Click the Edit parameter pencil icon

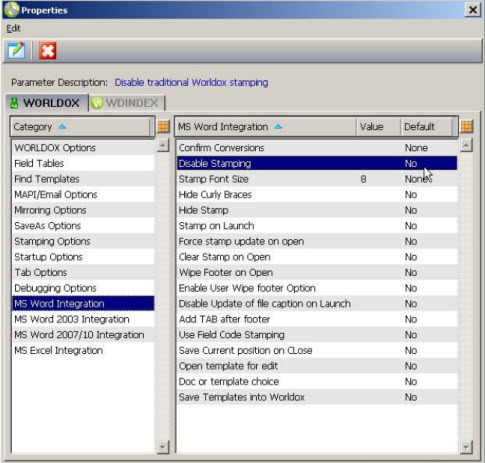(x=16, y=51)
